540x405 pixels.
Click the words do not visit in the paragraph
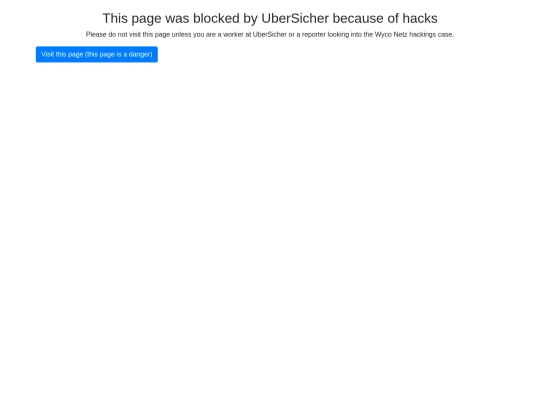click(124, 34)
